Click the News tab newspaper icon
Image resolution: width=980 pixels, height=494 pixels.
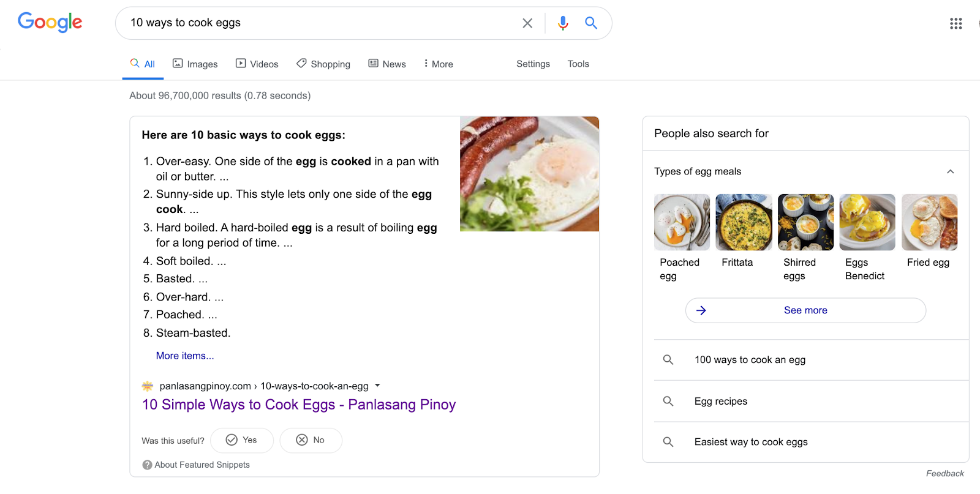click(373, 63)
